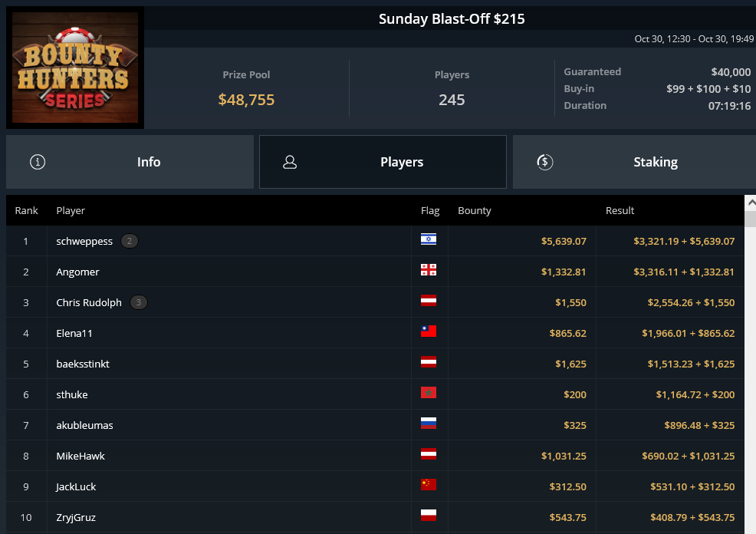Click the flag icon in schweppess row
756x534 pixels.
428,239
